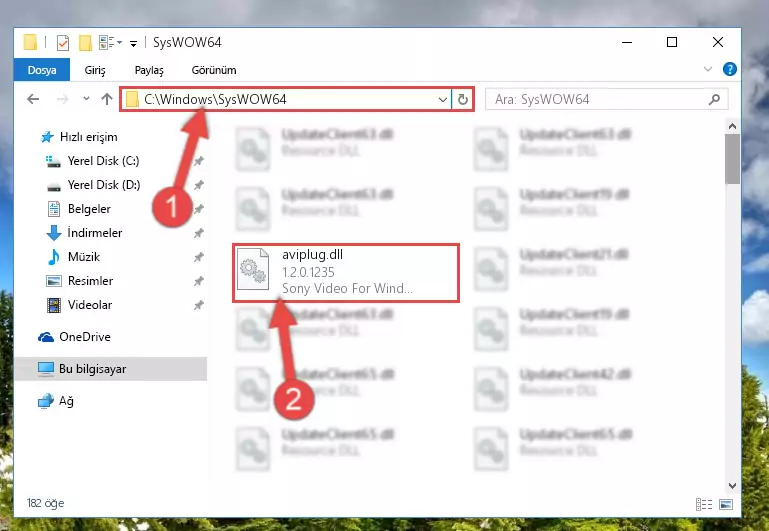Expand the ribbon with the chevron

coord(708,69)
